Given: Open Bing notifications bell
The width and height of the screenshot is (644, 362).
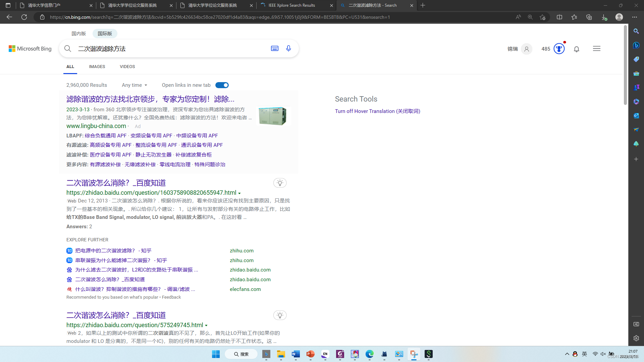Looking at the screenshot, I should 577,49.
